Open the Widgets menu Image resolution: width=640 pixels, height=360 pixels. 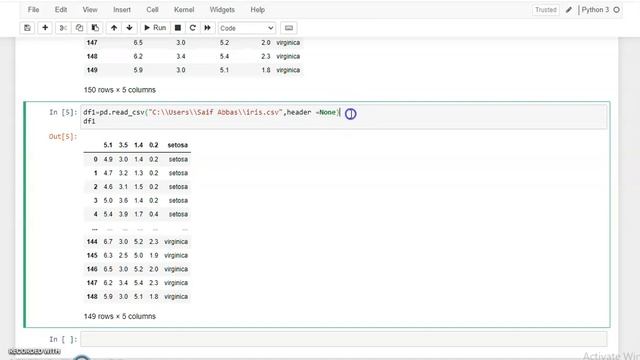[222, 10]
